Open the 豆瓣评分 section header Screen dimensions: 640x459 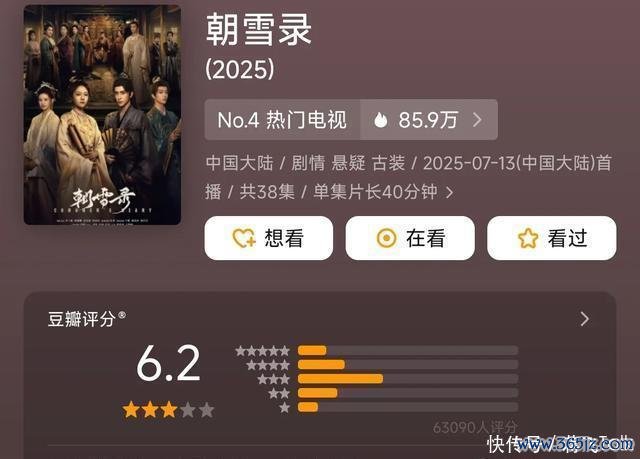click(x=87, y=319)
